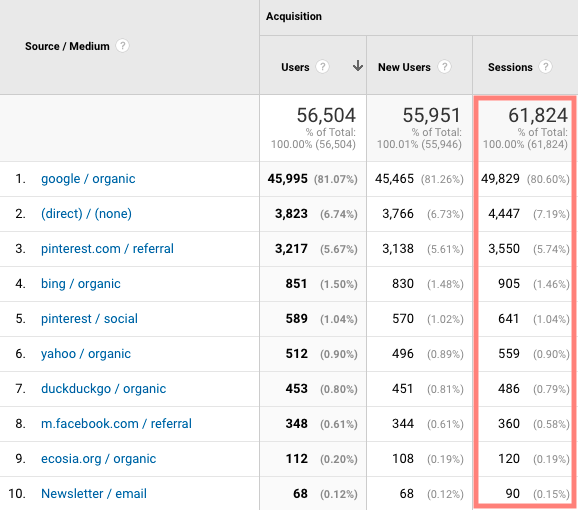Open the google / organic link
The width and height of the screenshot is (578, 510).
(x=88, y=179)
